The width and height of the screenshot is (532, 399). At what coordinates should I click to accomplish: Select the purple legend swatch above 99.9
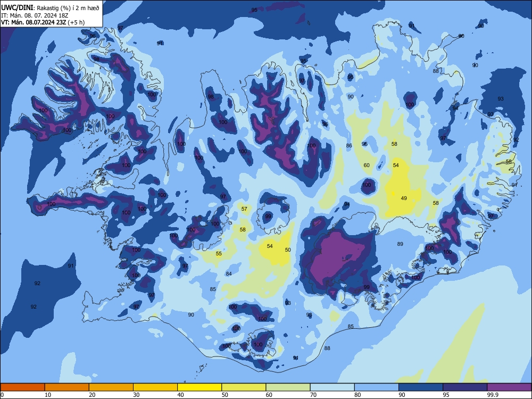[x=509, y=387]
